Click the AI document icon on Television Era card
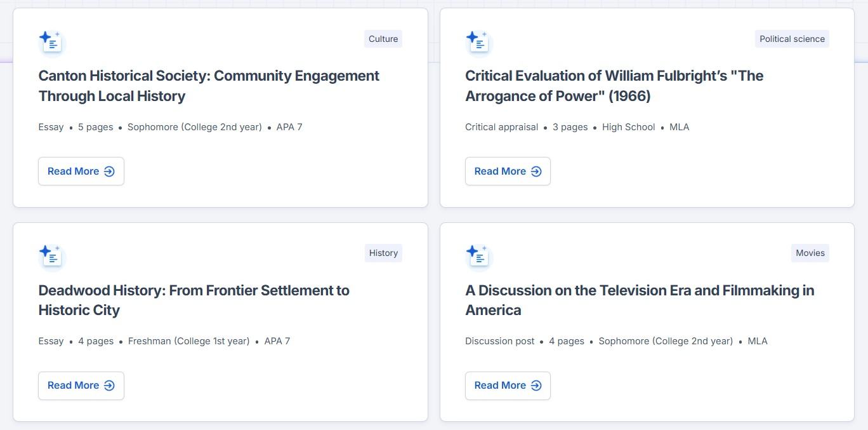This screenshot has height=430, width=868. coord(478,256)
